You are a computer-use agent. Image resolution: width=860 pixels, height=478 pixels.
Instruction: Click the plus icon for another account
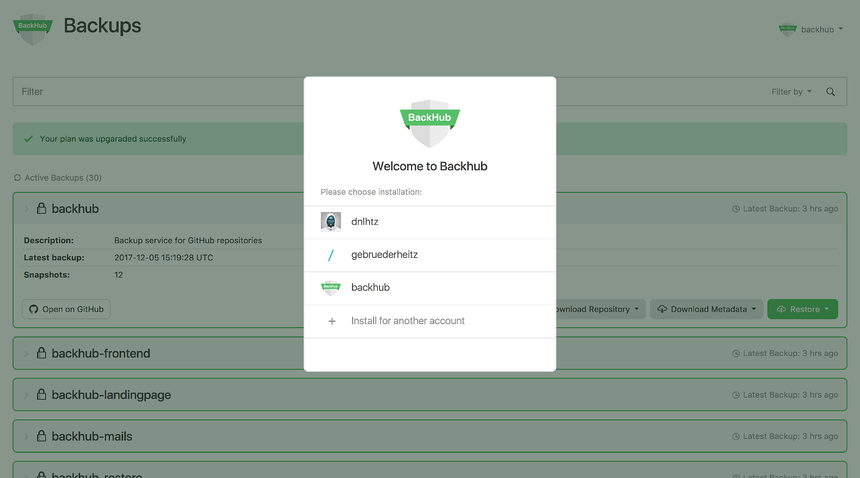(332, 321)
